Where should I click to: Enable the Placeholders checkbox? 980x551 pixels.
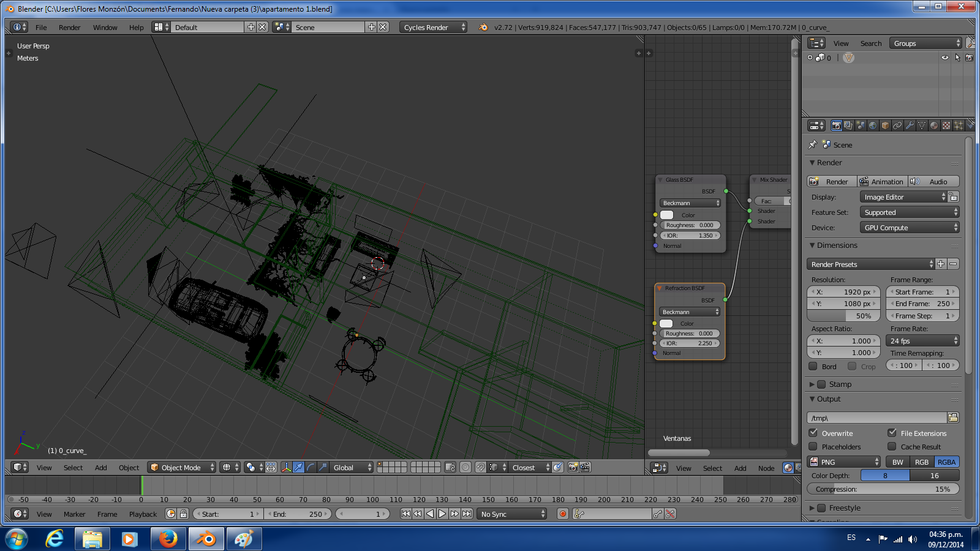coord(813,447)
